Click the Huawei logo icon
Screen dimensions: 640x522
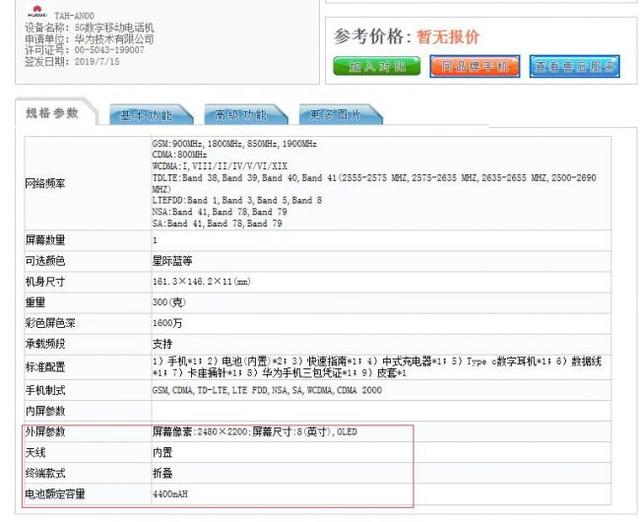pyautogui.click(x=38, y=11)
